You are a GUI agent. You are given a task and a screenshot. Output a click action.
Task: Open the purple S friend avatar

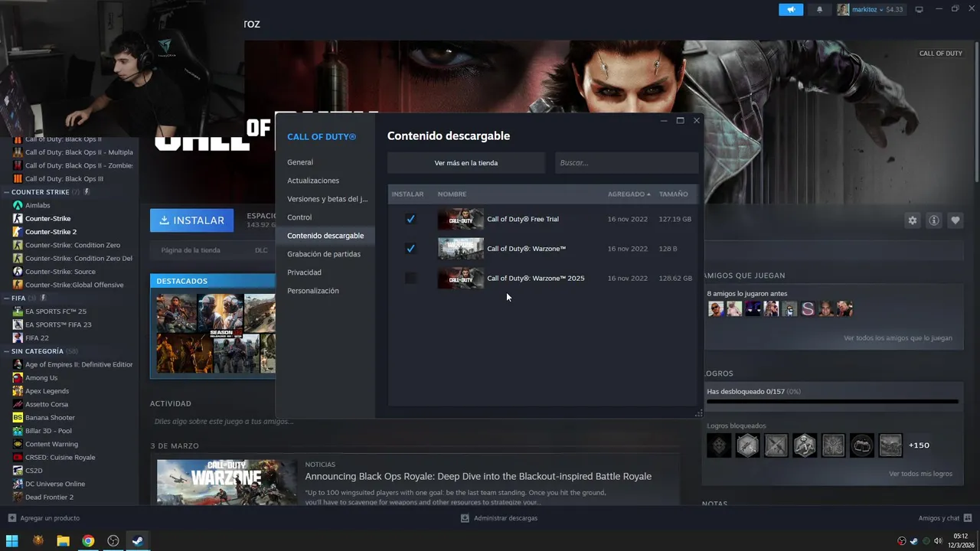[x=808, y=308]
